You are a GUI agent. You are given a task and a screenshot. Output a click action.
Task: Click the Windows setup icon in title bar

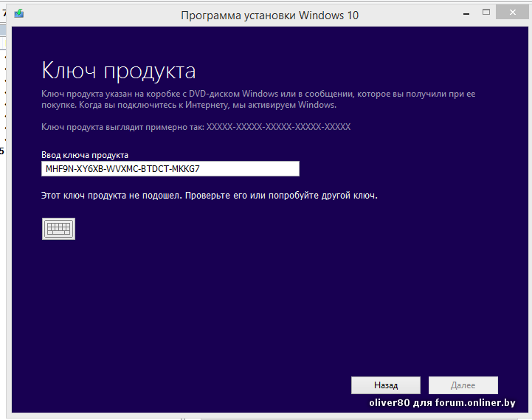[19, 14]
